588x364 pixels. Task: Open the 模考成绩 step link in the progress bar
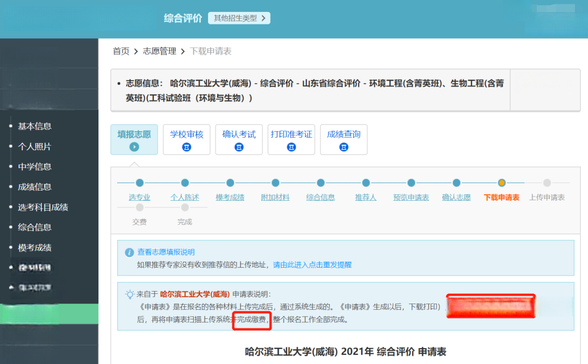point(230,198)
